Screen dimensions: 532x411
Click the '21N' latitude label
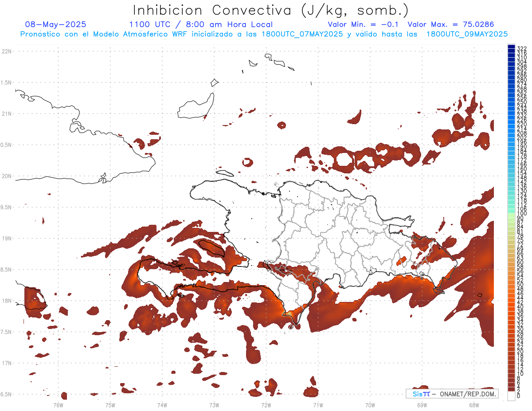(7, 114)
